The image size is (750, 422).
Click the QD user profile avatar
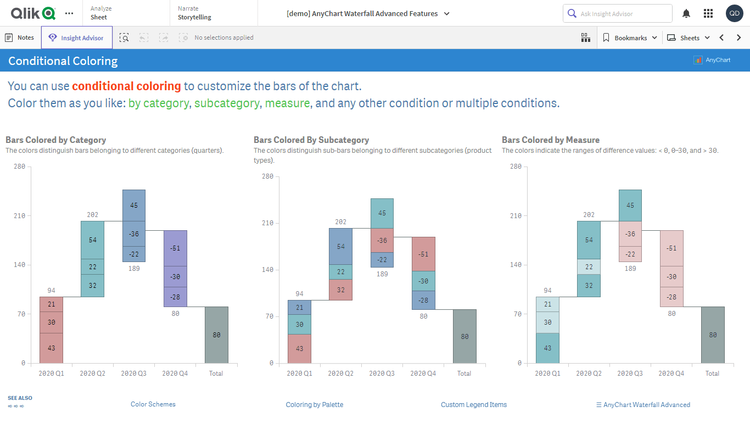tap(733, 13)
